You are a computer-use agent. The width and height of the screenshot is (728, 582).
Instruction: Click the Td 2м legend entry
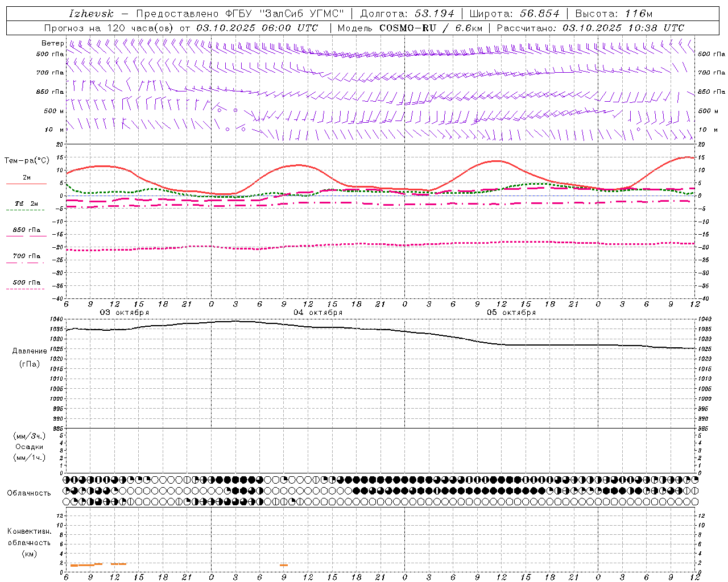[26, 203]
